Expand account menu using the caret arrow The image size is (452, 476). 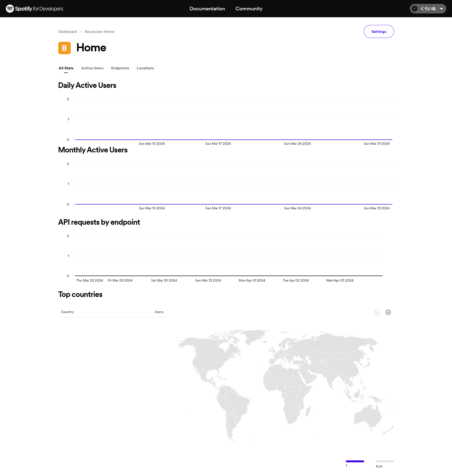pyautogui.click(x=441, y=9)
